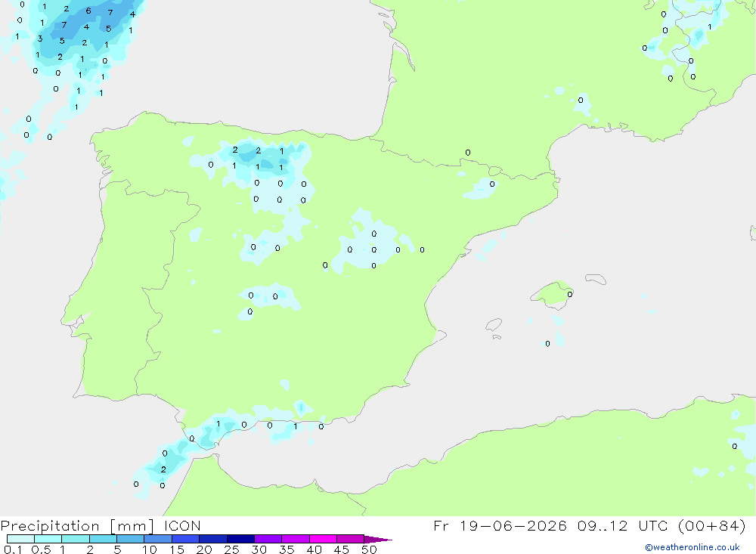Image resolution: width=756 pixels, height=554 pixels.
Task: Click the "0" value on Mallorca island
Action: point(570,294)
